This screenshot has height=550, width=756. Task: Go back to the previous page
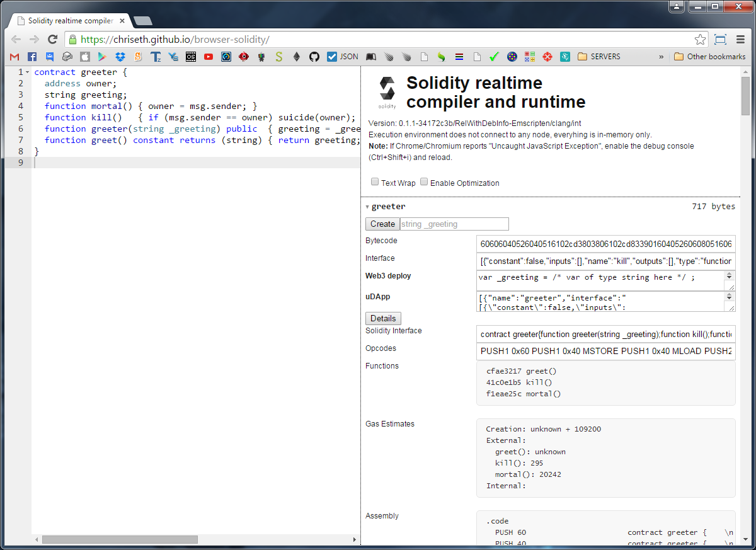(x=16, y=39)
